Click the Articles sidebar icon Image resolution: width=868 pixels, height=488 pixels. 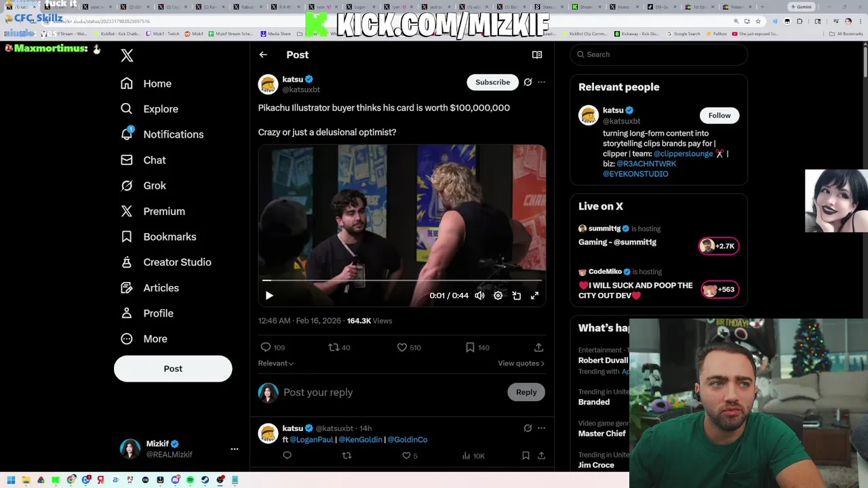tap(127, 288)
